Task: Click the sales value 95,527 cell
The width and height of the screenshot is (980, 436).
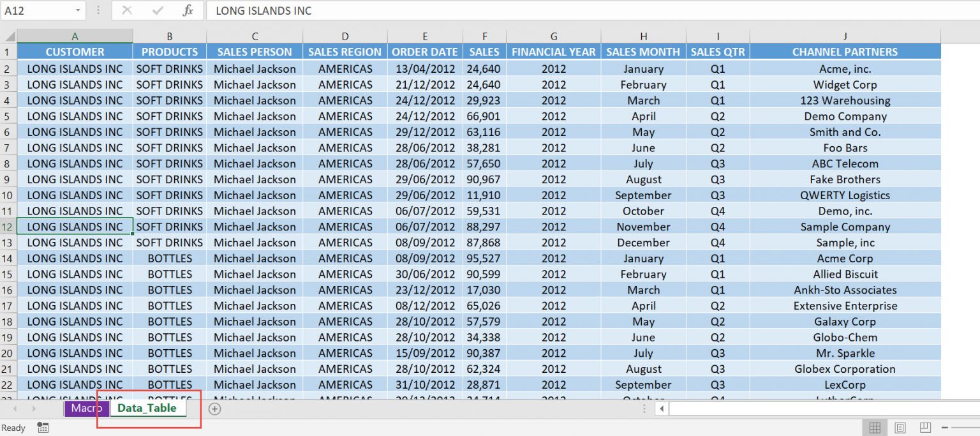Action: [484, 259]
